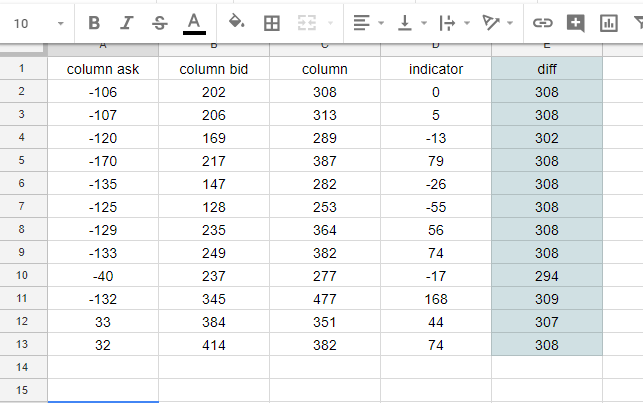Insert a chart from the toolbar
643x403 pixels.
pos(608,22)
